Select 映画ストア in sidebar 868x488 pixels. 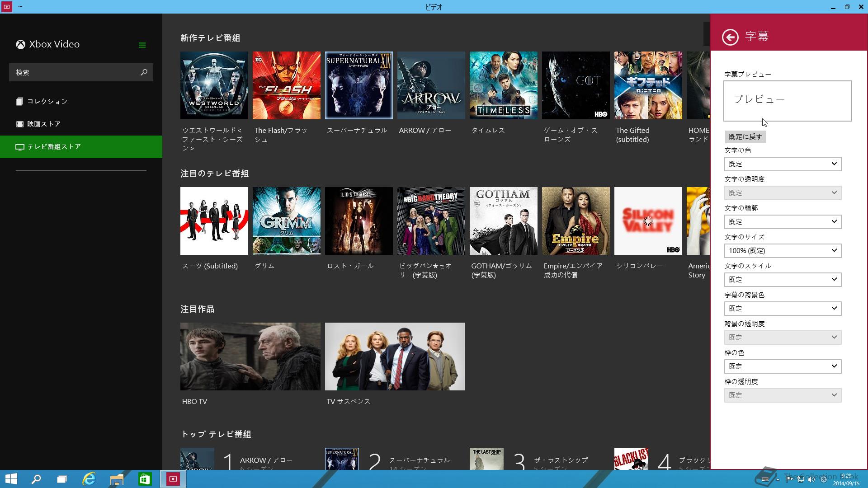click(x=81, y=124)
